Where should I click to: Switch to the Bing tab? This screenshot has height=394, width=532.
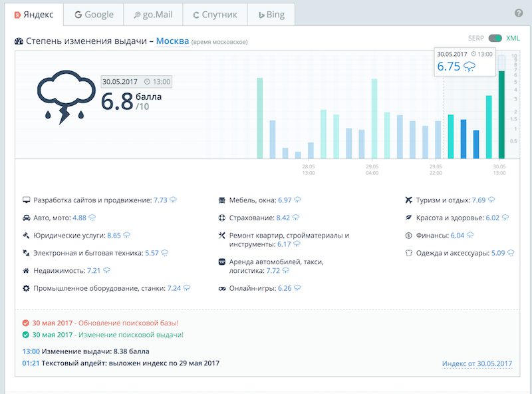[271, 15]
